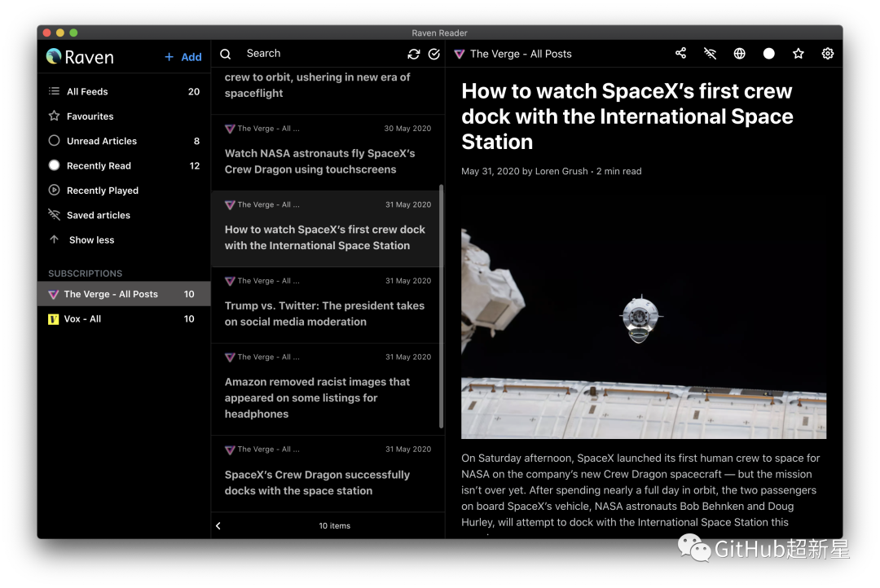Open Favourites section
This screenshot has height=588, width=880.
pos(124,116)
